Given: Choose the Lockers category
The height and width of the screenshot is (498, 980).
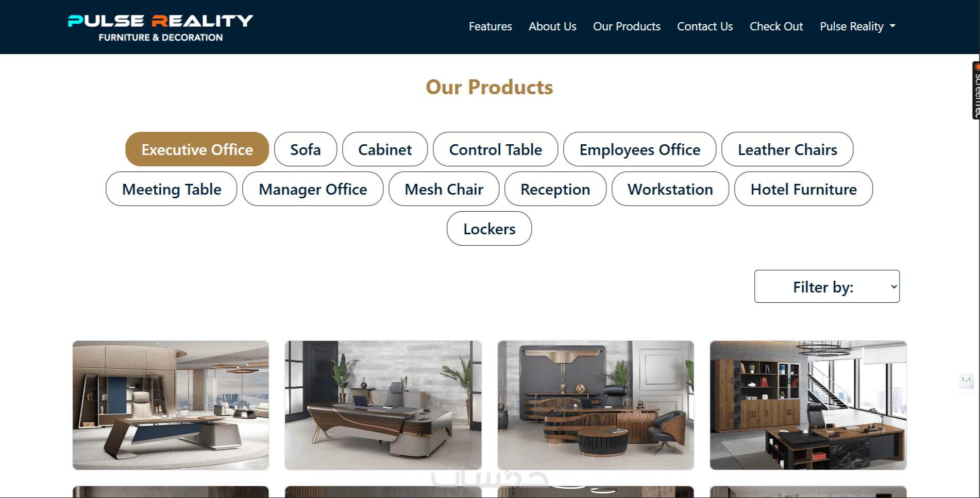Looking at the screenshot, I should click(x=489, y=229).
